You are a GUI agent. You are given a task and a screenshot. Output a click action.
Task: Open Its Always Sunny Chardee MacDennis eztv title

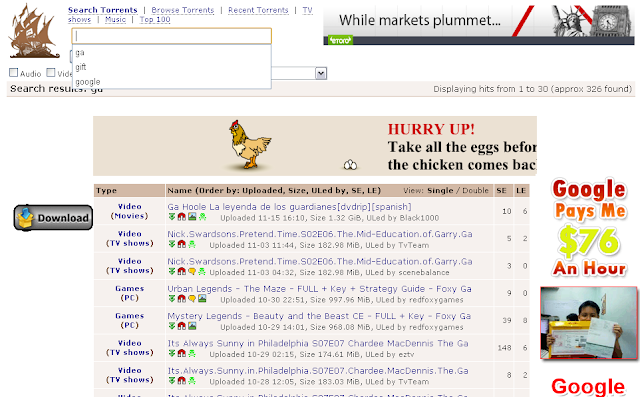pyautogui.click(x=318, y=344)
